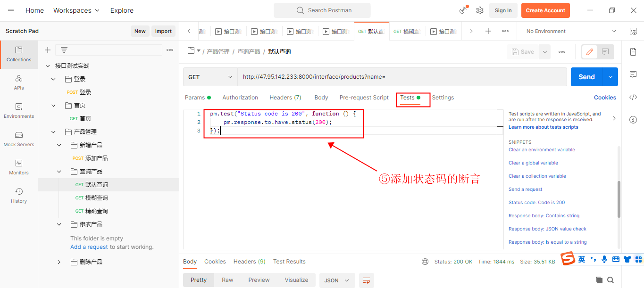The image size is (644, 288).
Task: Click Create Account button
Action: pos(545,10)
